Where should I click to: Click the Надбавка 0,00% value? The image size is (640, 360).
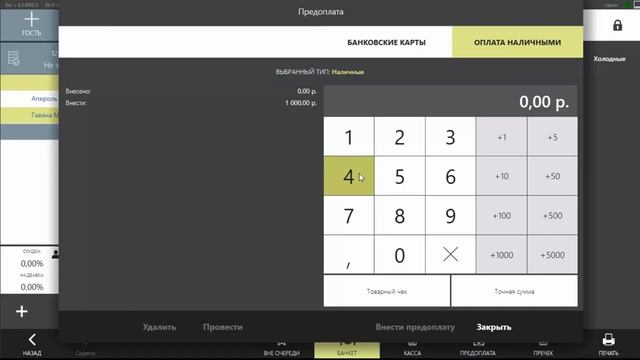point(32,287)
